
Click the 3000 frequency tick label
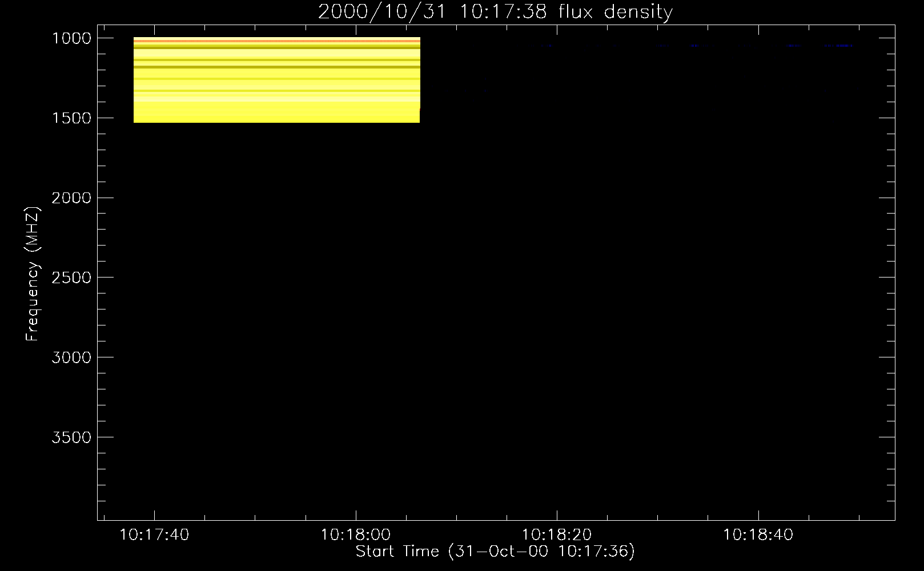[x=71, y=358]
